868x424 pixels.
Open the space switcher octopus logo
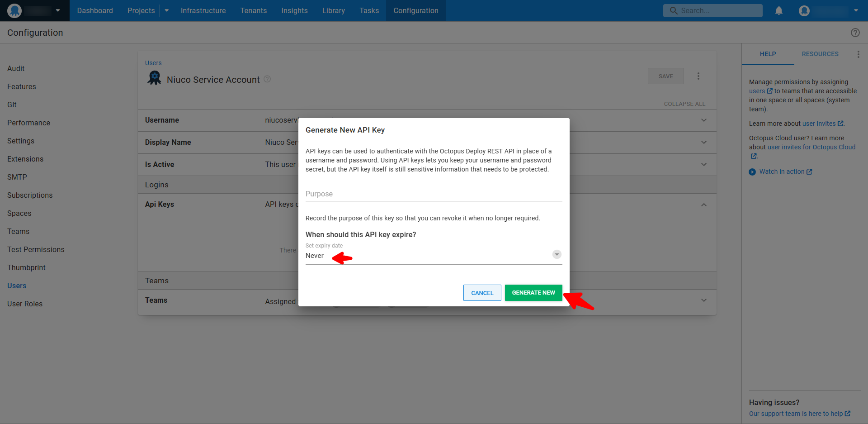[x=14, y=10]
